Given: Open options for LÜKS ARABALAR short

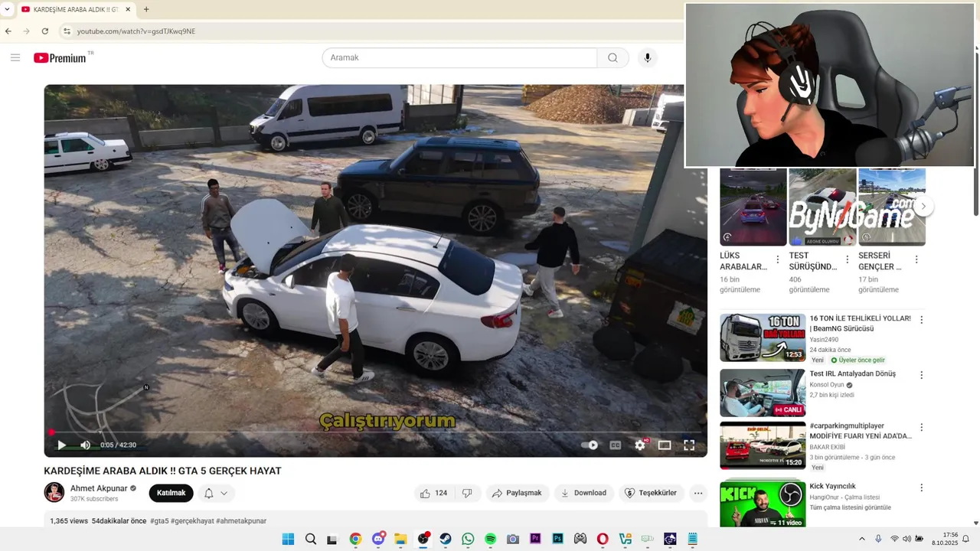Looking at the screenshot, I should point(778,259).
